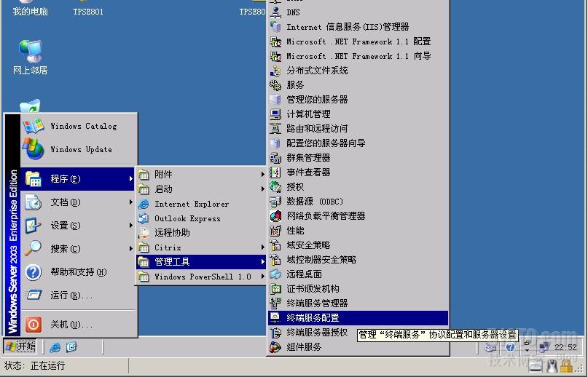This screenshot has width=588, height=377.
Task: Select the 网上邻居 desktop icon
Action: pos(30,57)
